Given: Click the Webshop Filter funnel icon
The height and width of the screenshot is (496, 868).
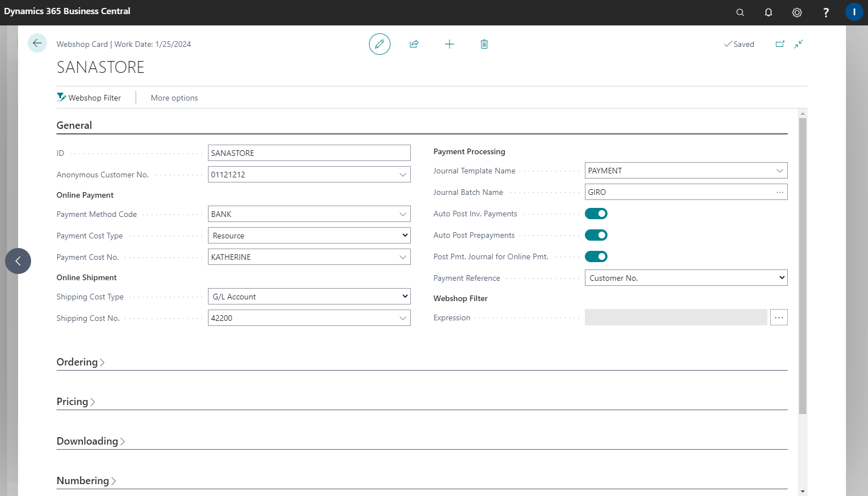Looking at the screenshot, I should click(x=62, y=97).
